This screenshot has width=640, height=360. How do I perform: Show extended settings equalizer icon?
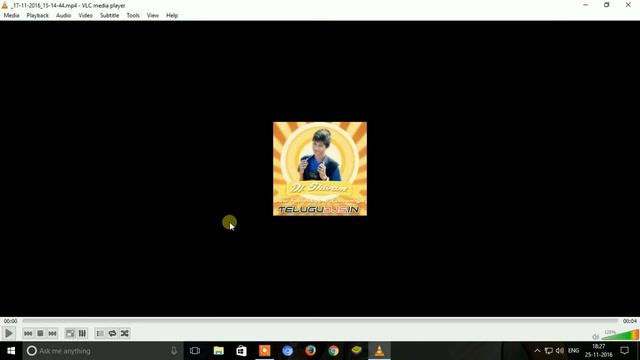pos(82,333)
